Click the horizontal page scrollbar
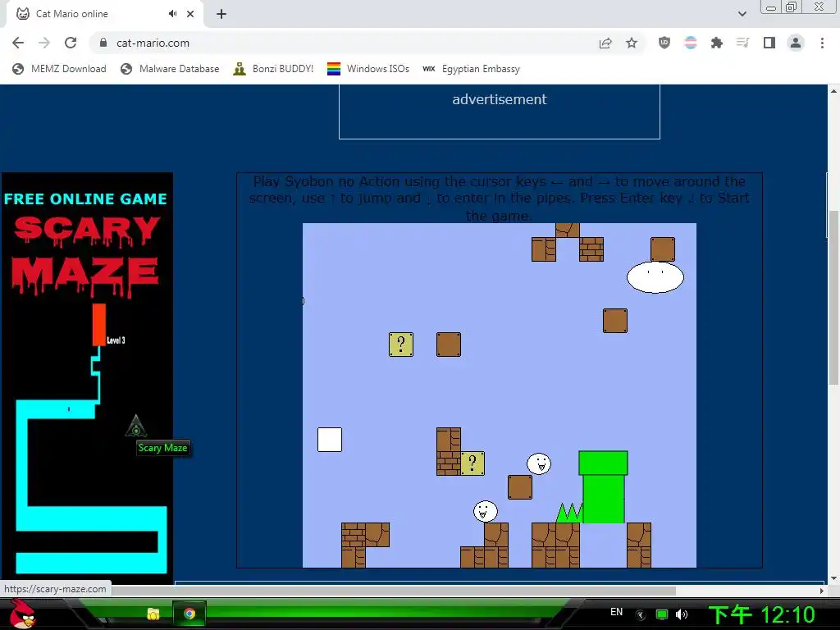Image resolution: width=840 pixels, height=630 pixels. pos(393,591)
